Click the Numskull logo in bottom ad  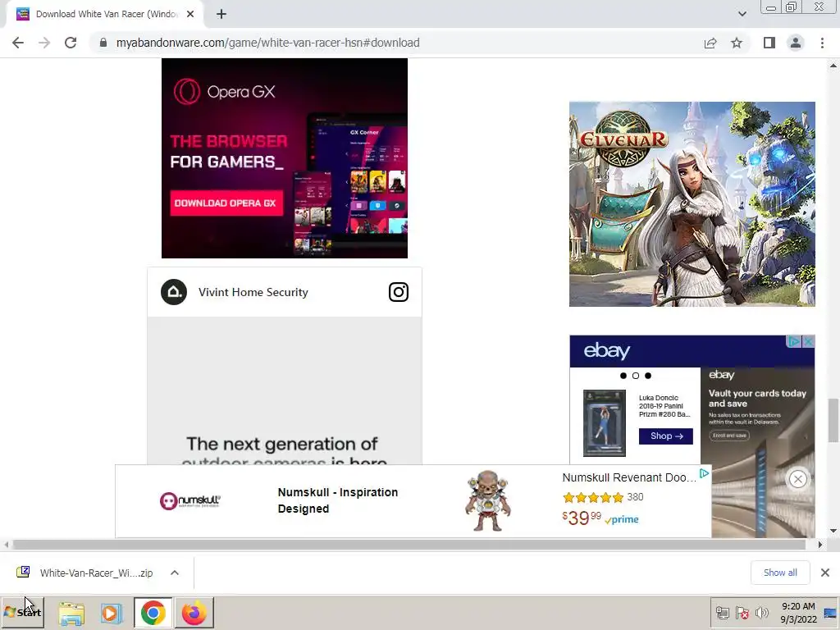click(x=189, y=501)
